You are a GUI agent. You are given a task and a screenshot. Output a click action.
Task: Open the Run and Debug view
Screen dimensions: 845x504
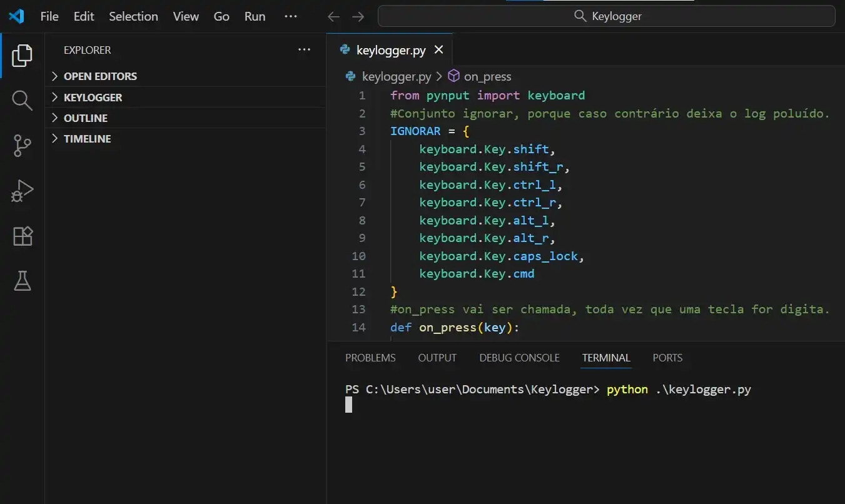22,191
